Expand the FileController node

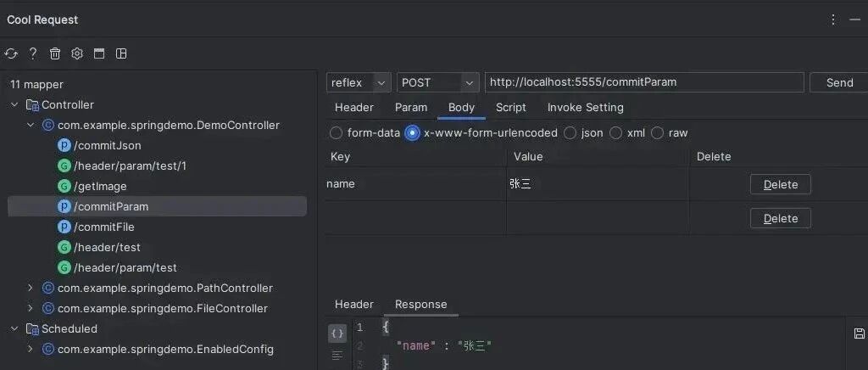pos(31,309)
